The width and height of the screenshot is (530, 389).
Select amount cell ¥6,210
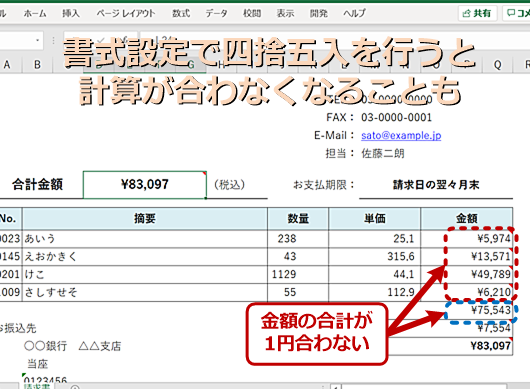(x=467, y=292)
